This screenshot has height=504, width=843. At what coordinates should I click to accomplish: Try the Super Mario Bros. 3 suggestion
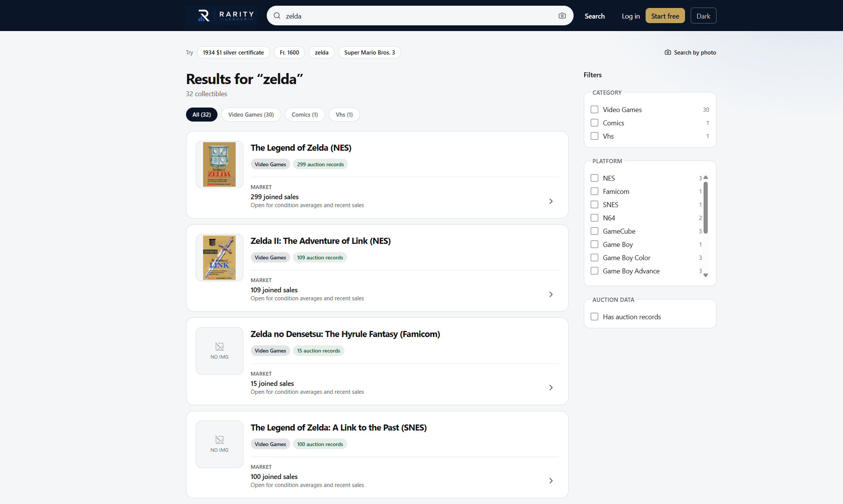(x=369, y=52)
